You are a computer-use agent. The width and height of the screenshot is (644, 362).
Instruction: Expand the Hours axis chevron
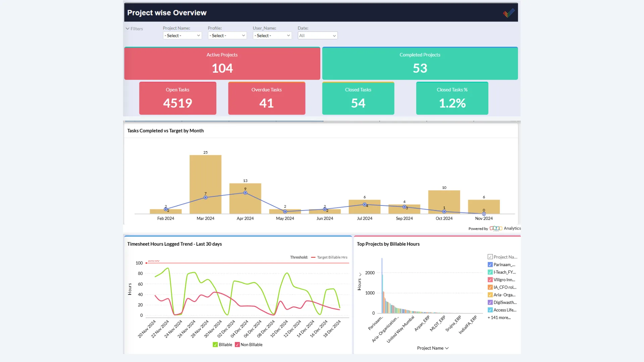pos(360,275)
